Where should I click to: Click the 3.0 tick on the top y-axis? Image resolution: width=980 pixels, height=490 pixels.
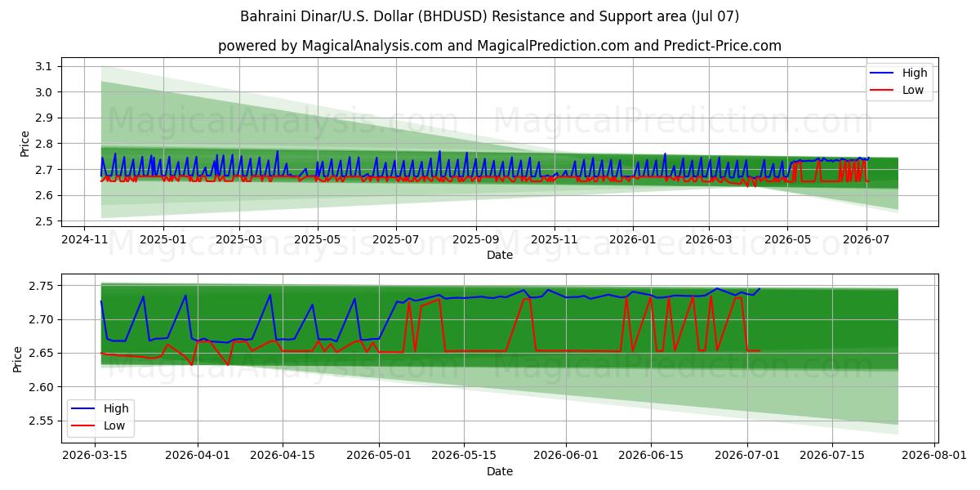[44, 92]
